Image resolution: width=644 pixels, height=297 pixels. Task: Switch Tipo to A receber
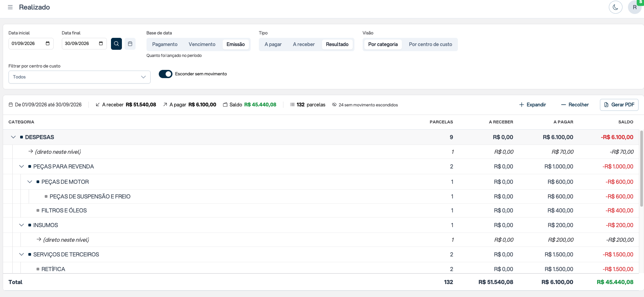(304, 44)
